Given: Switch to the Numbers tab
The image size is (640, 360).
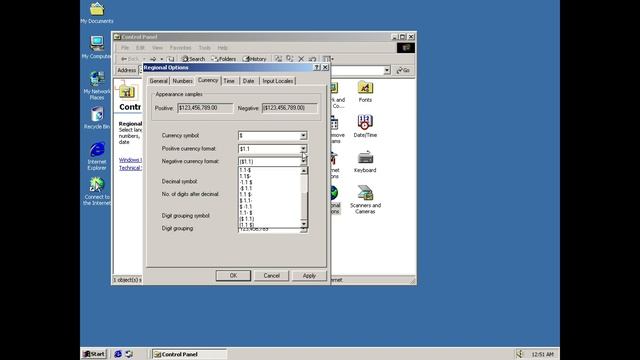Looking at the screenshot, I should point(182,81).
